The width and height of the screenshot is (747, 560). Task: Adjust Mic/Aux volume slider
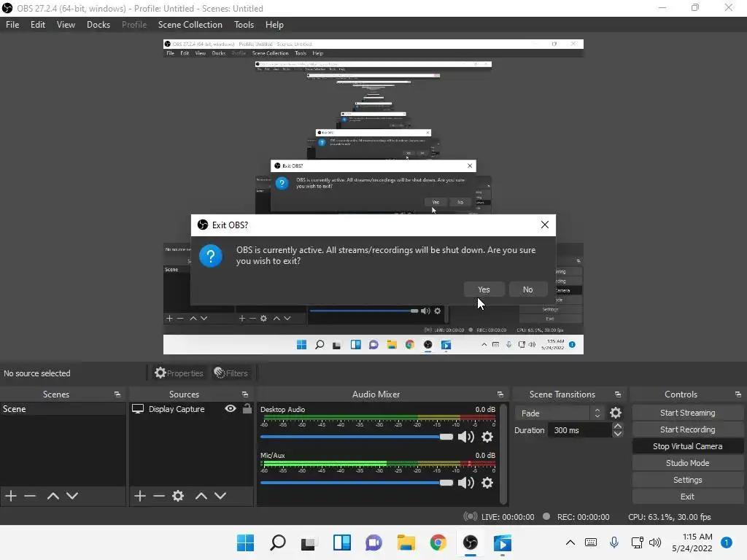(x=356, y=483)
